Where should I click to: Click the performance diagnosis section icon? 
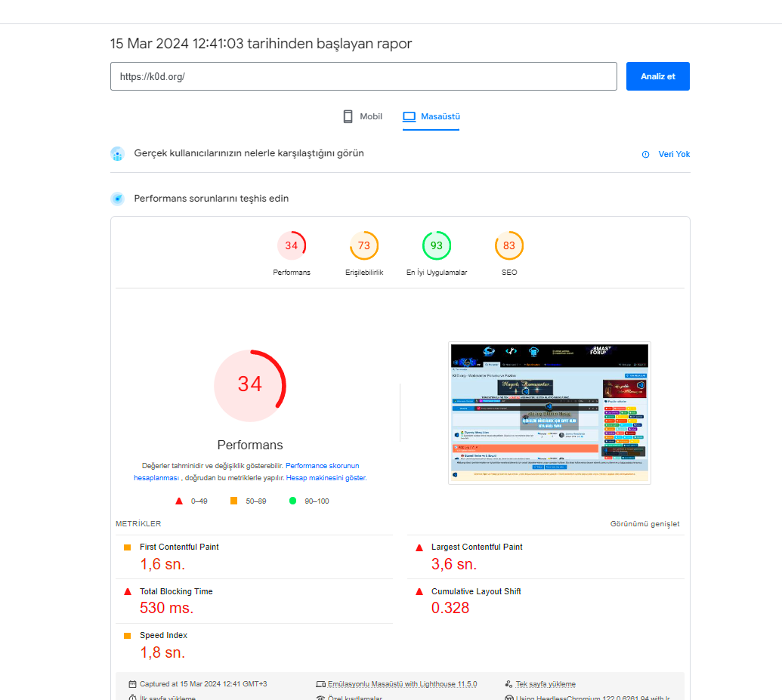point(118,199)
